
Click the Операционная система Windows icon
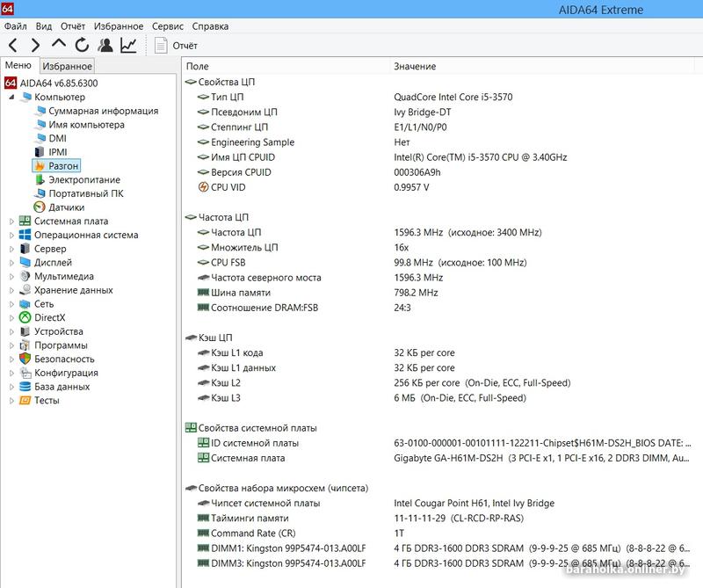25,235
